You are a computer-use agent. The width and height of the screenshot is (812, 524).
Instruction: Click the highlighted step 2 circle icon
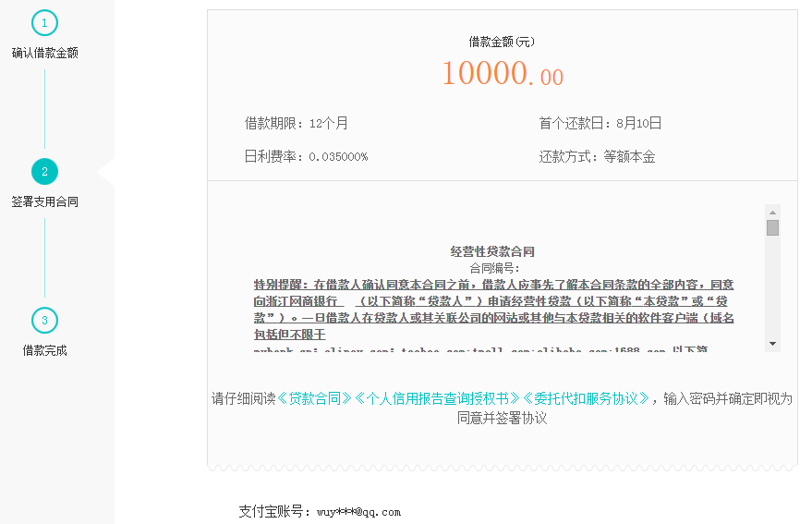[44, 171]
